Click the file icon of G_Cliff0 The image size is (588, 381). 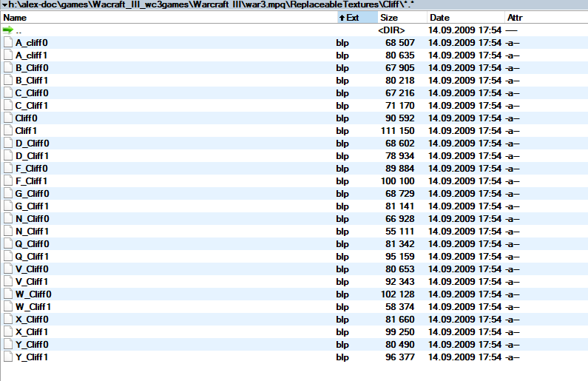tap(8, 193)
